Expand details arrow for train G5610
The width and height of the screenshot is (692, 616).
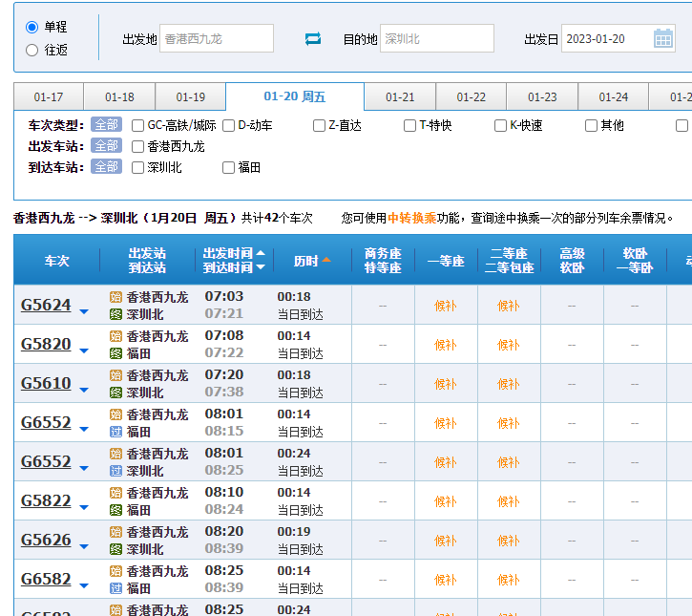(84, 390)
